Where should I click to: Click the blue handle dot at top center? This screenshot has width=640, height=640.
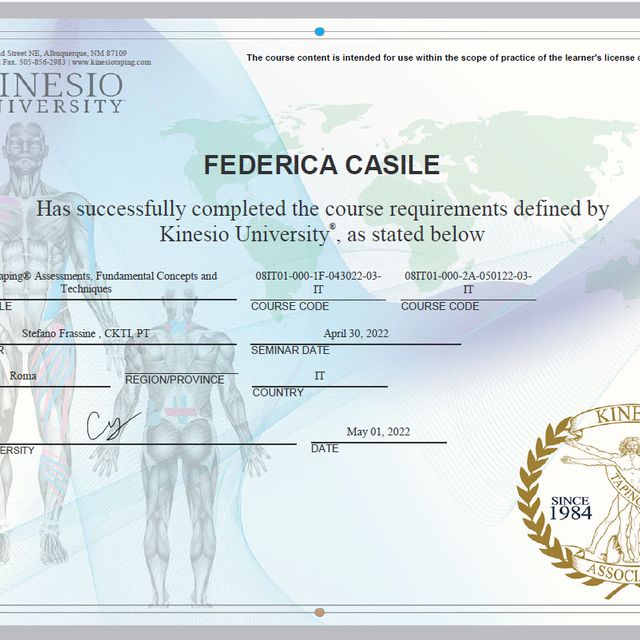320,31
